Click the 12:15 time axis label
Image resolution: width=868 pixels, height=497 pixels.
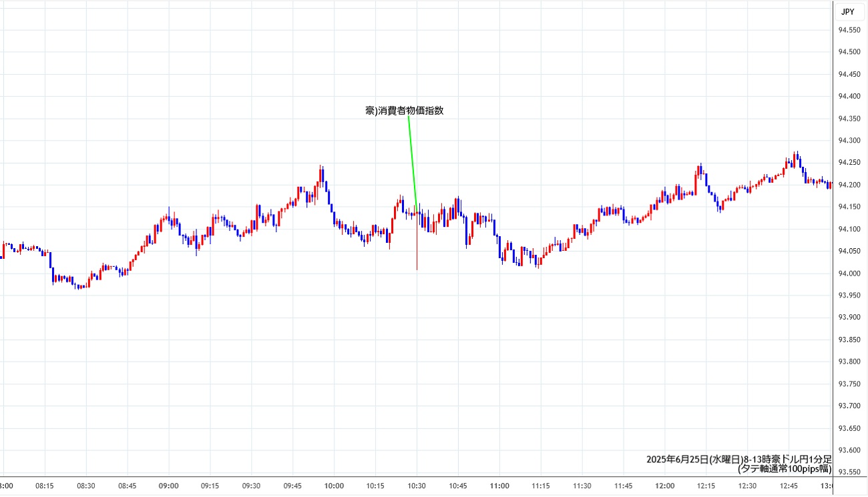[x=707, y=486]
